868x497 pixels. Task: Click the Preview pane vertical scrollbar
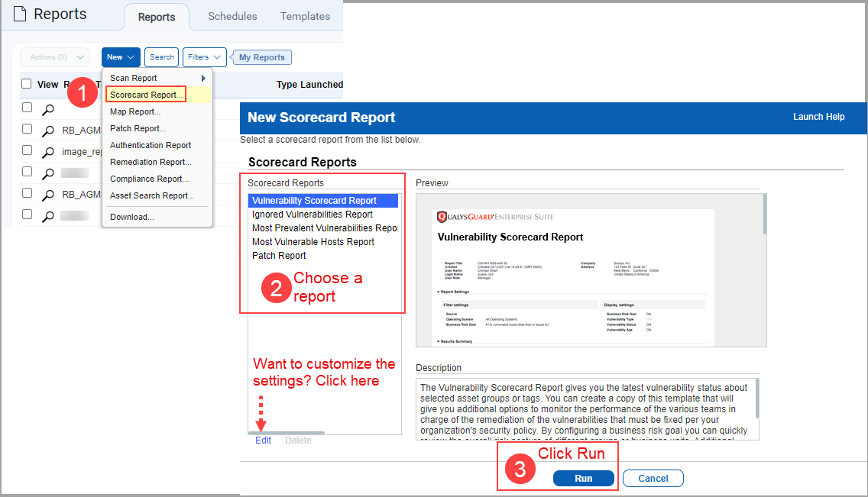765,215
